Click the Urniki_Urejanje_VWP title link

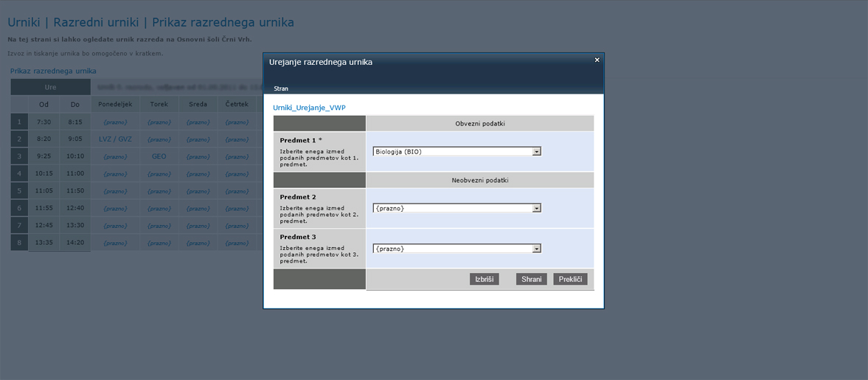[309, 108]
